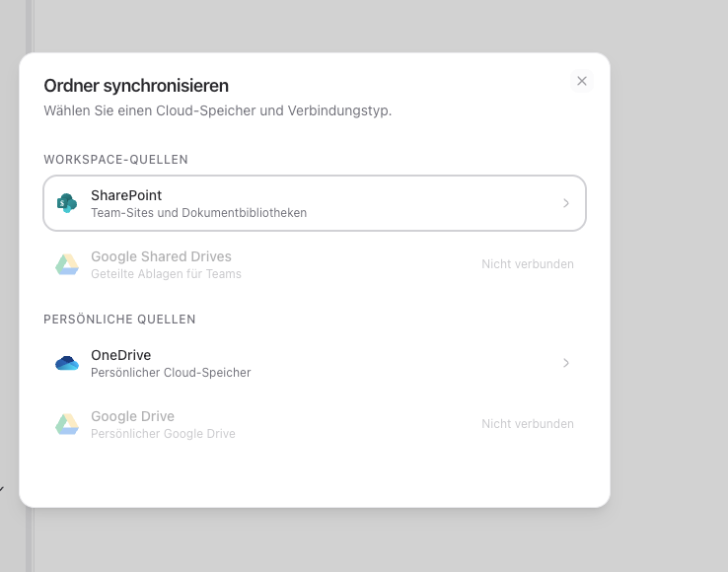The width and height of the screenshot is (728, 572).
Task: Click 'Nicht verbunden' beside Google Drive
Action: tap(528, 424)
